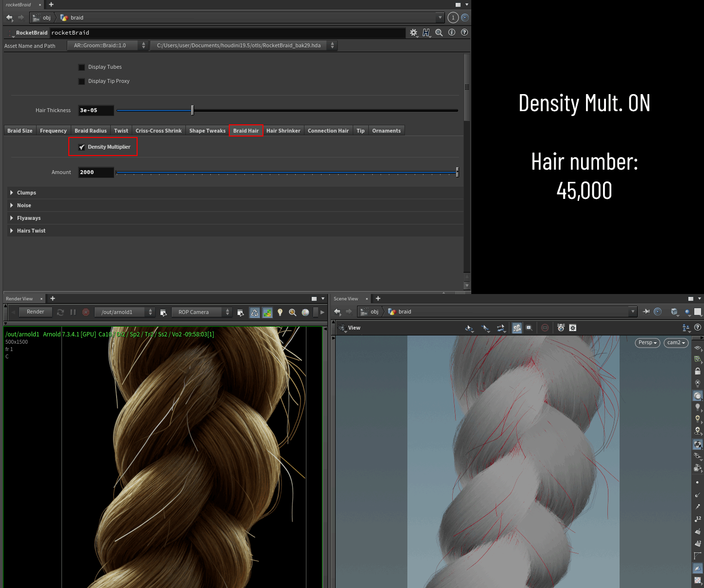This screenshot has height=588, width=704.
Task: Select the select-tool arrow icon in Scene View
Action: 485,328
